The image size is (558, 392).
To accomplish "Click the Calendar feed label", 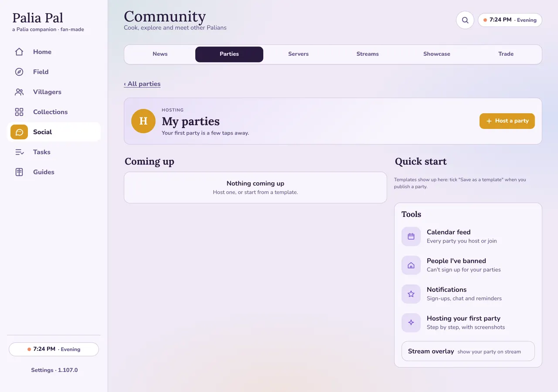I will point(449,232).
